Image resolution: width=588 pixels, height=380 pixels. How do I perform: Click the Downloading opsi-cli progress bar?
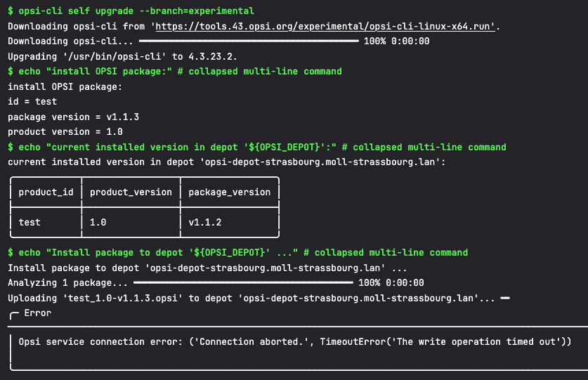coord(249,41)
